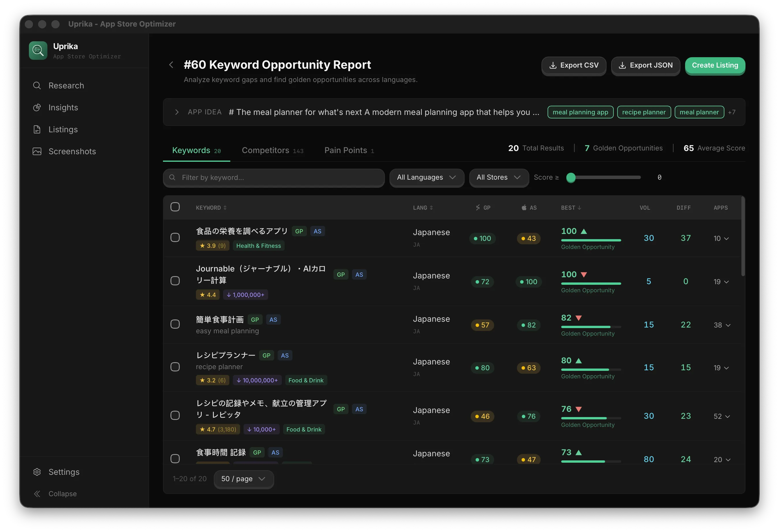The height and width of the screenshot is (532, 779).
Task: Change results per page with the 50/page selector
Action: click(x=243, y=479)
